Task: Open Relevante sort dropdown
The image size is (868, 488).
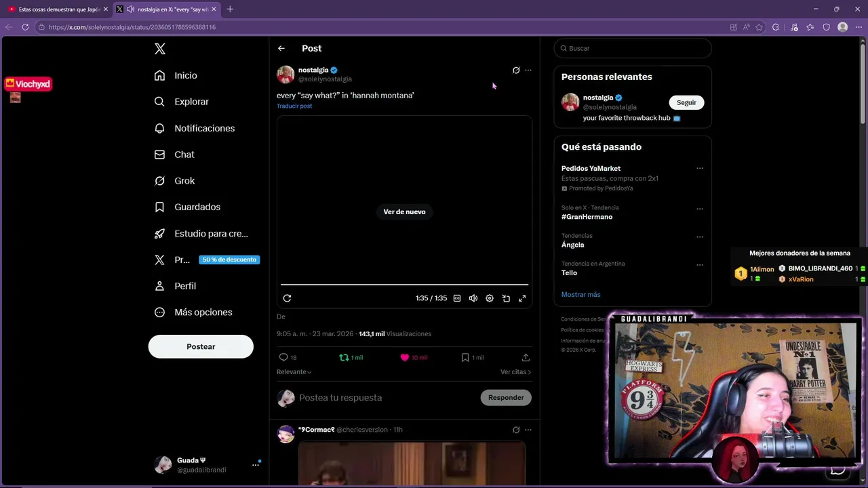Action: pyautogui.click(x=294, y=372)
